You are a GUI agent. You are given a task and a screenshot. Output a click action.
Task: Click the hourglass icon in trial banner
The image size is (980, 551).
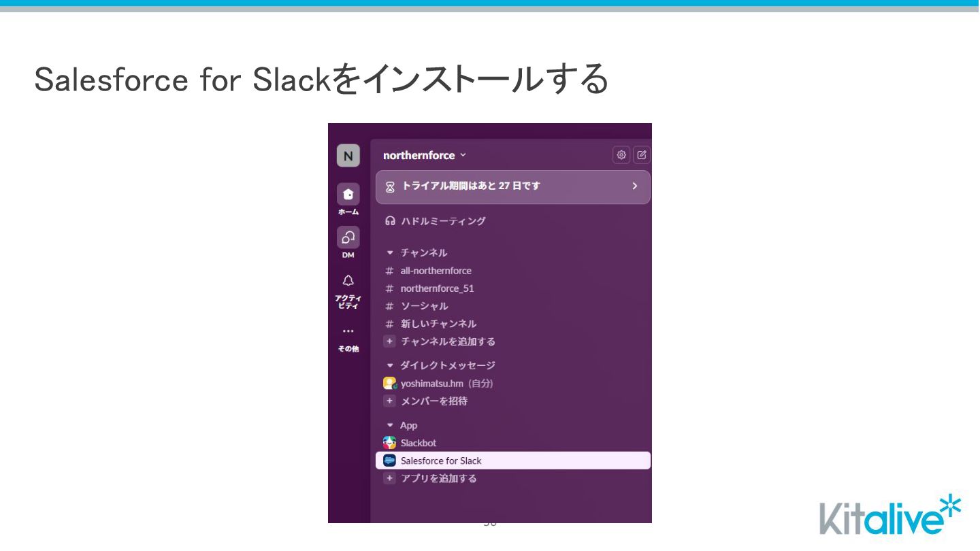point(390,186)
